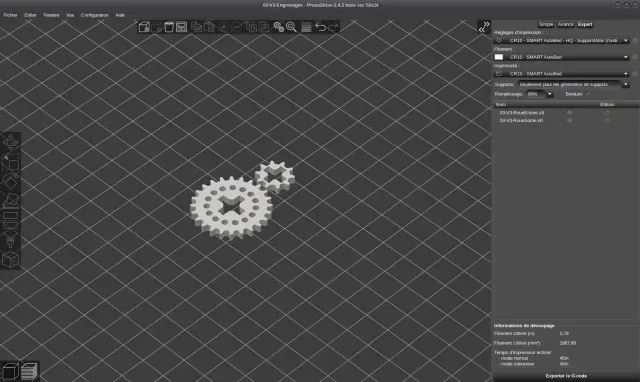Click the Delete selected object icon
The height and width of the screenshot is (382, 640).
(x=156, y=27)
